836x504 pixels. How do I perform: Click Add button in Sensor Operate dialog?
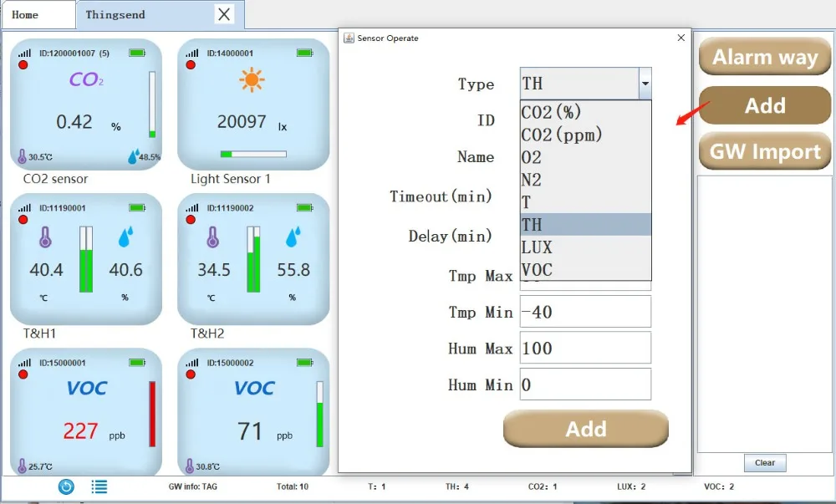pyautogui.click(x=585, y=429)
